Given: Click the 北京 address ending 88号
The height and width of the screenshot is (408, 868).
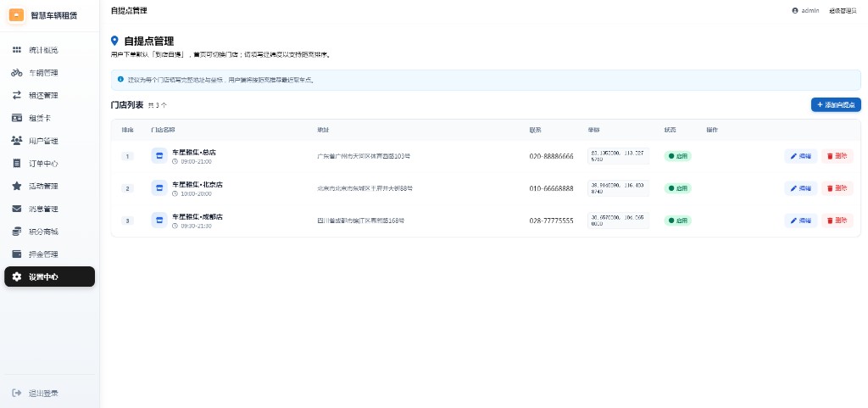Looking at the screenshot, I should 364,188.
